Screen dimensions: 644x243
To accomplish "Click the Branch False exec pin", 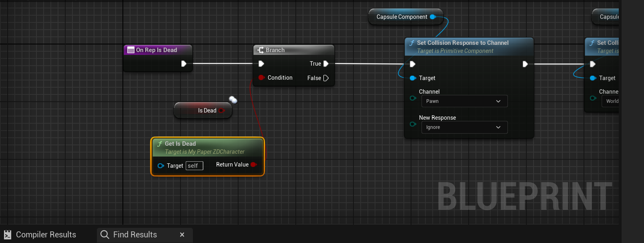I will [326, 78].
